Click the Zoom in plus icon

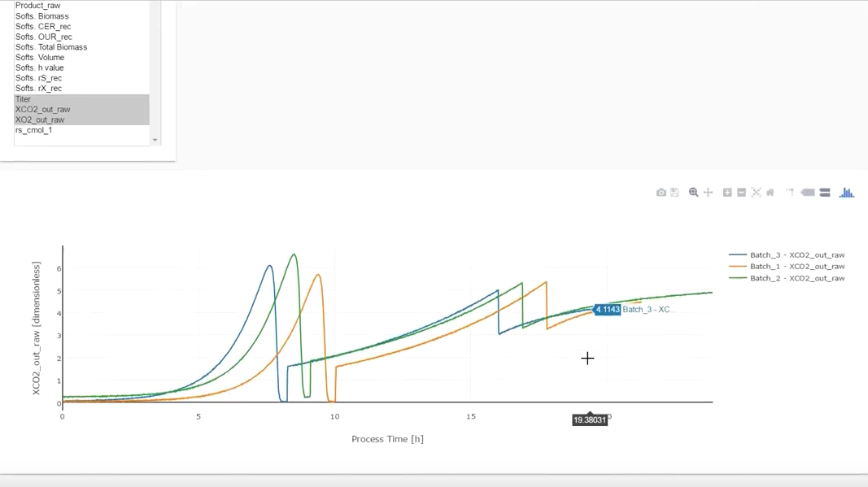727,193
